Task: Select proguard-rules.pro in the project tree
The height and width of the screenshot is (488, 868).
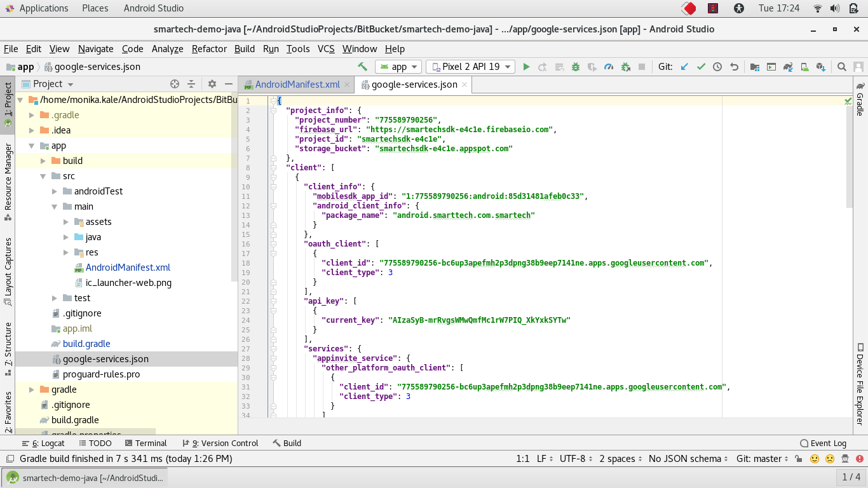Action: pyautogui.click(x=101, y=374)
